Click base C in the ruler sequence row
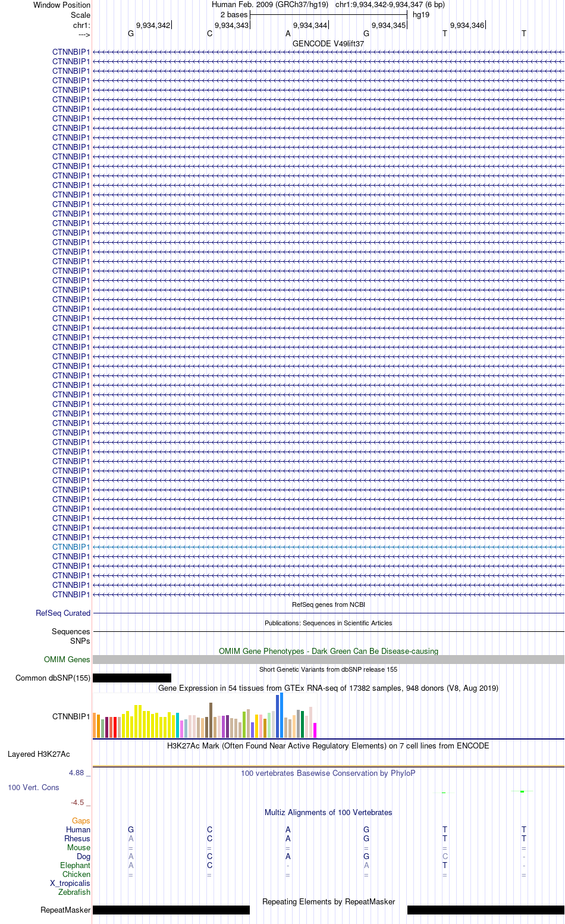The height and width of the screenshot is (924, 565). pyautogui.click(x=209, y=33)
